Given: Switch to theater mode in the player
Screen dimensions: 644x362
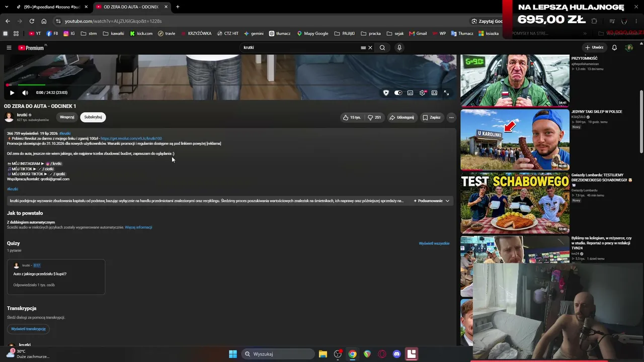Looking at the screenshot, I should point(434,93).
